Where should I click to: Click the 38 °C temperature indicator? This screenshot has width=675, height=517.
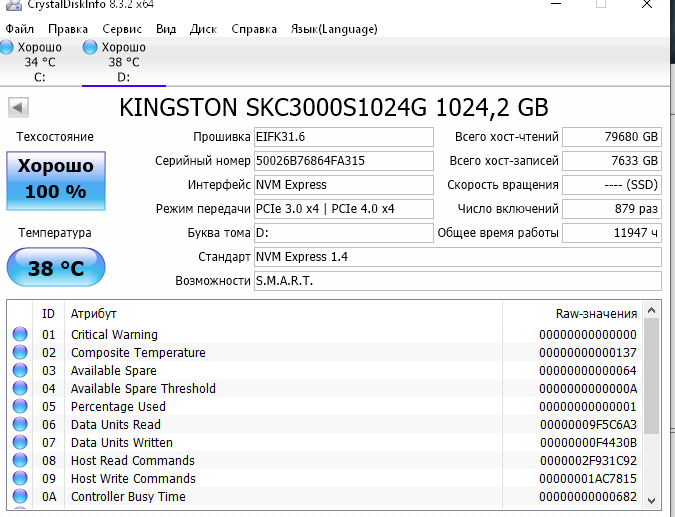pos(56,267)
